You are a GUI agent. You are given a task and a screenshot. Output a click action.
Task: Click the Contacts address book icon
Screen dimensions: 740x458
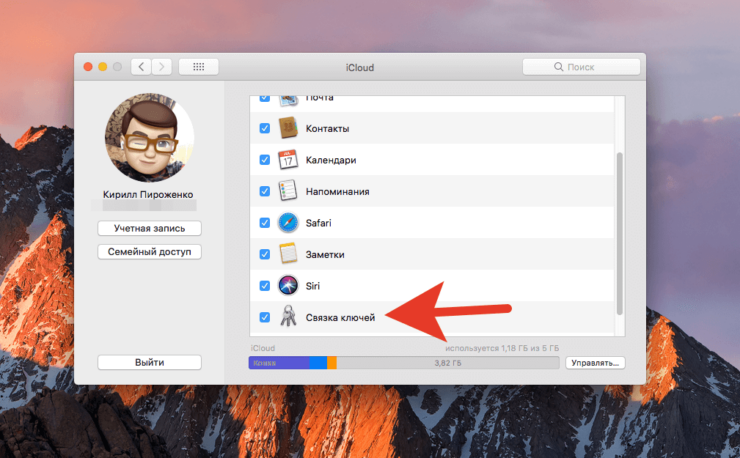coord(288,128)
